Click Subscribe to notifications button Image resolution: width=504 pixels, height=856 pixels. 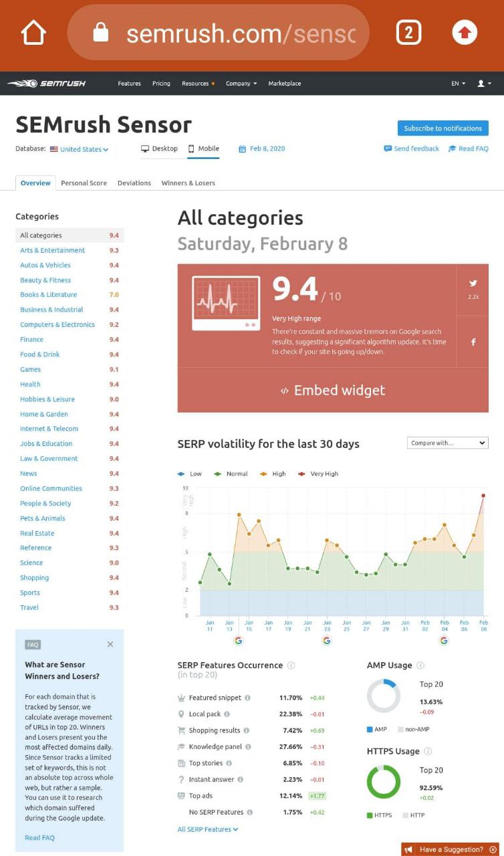click(443, 128)
